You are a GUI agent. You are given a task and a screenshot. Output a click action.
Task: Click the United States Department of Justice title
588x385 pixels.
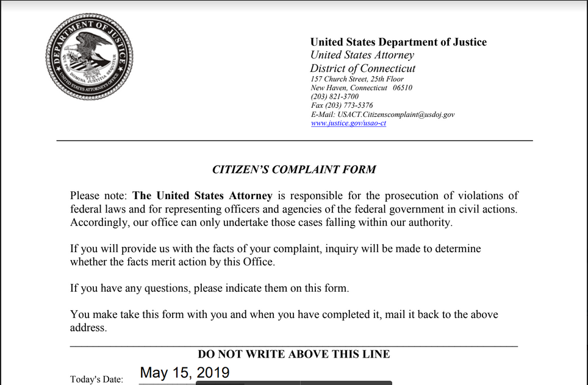click(x=398, y=42)
